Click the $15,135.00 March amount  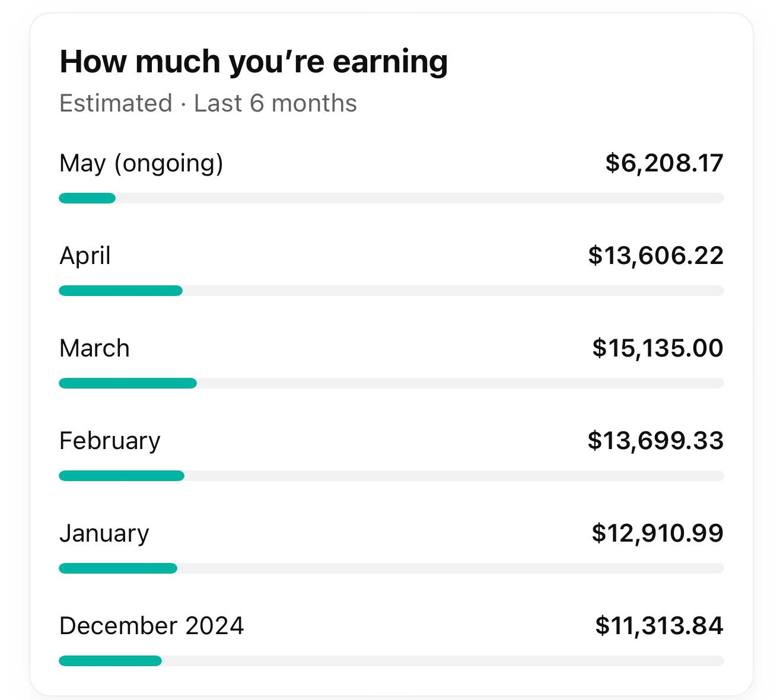pos(657,348)
